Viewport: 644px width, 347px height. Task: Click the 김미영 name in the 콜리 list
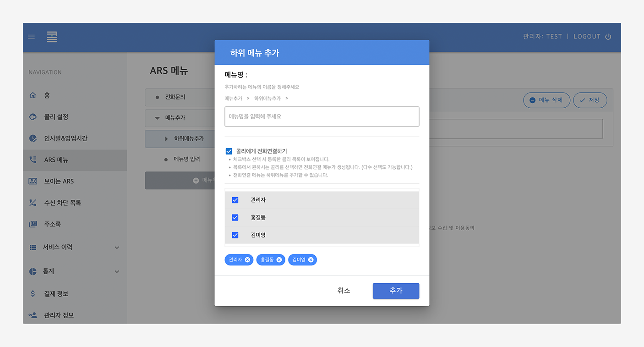(258, 235)
